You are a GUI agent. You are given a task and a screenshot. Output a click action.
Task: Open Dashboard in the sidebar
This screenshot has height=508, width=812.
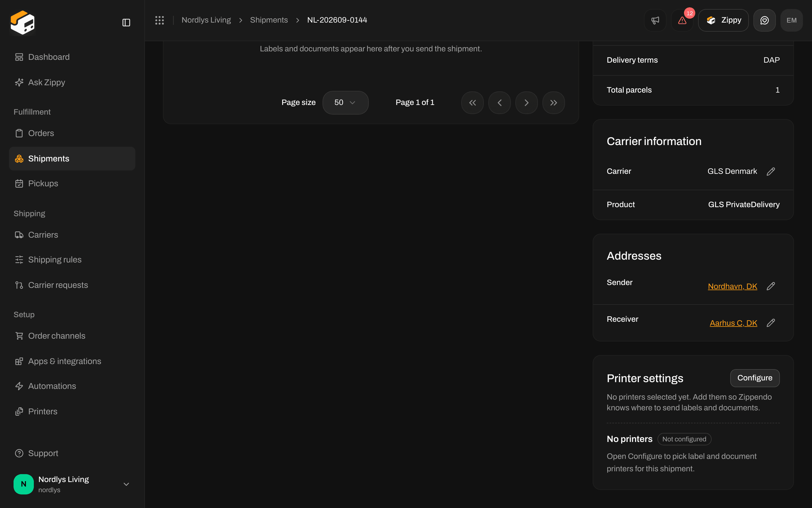72,57
